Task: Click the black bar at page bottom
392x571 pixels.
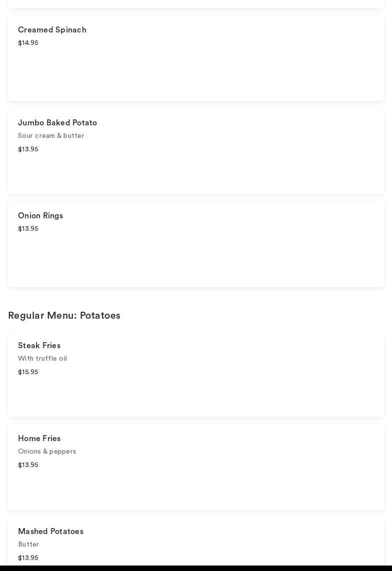Action: 196,569
